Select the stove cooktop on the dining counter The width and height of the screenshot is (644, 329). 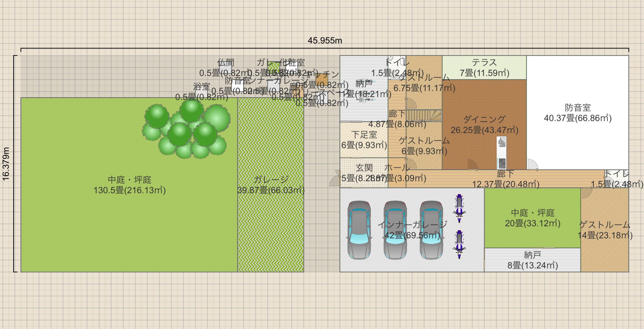coord(502,164)
